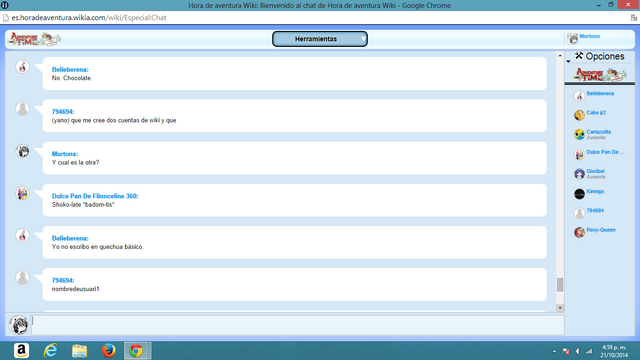640x360 pixels.
Task: Open Rexy-Queen in the user list
Action: pos(601,230)
